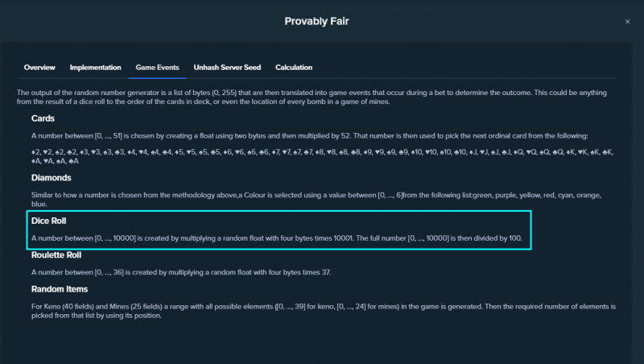This screenshot has height=364, width=644.
Task: Click the Dice Roll description sentence
Action: click(277, 238)
